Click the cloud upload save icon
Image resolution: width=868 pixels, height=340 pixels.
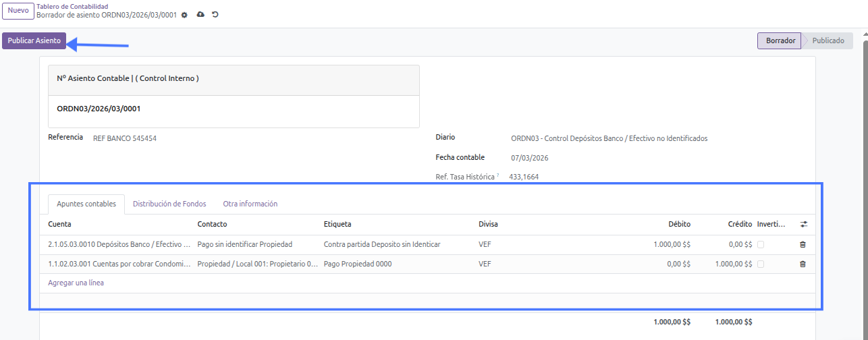click(x=200, y=15)
